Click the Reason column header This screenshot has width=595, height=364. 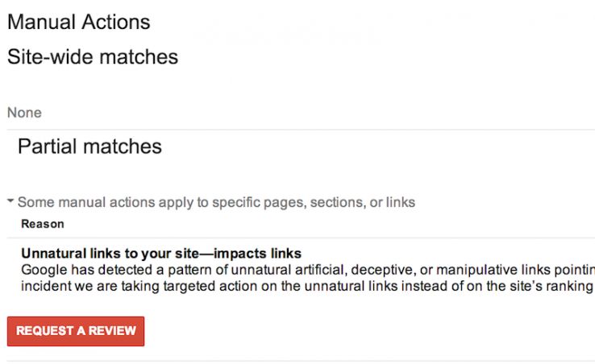click(43, 224)
